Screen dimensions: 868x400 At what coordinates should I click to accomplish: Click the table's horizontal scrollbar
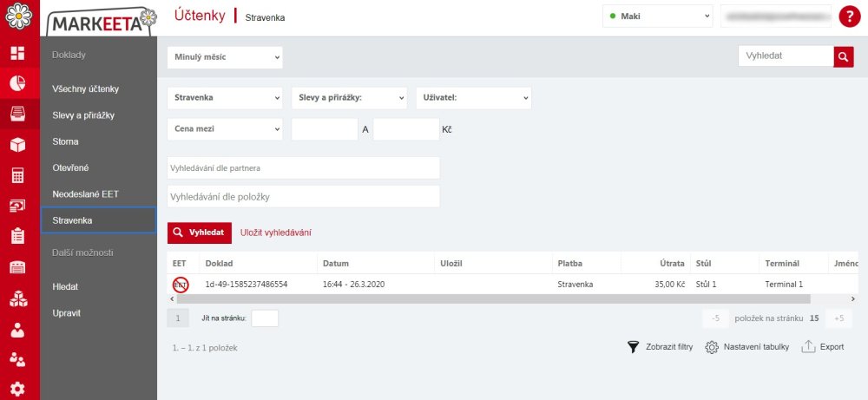(434, 298)
